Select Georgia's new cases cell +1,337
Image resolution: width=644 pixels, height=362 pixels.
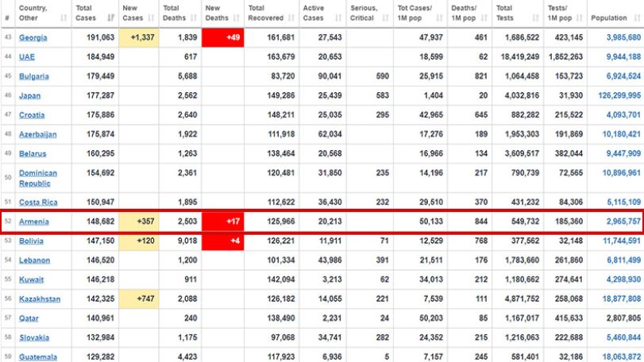(139, 37)
